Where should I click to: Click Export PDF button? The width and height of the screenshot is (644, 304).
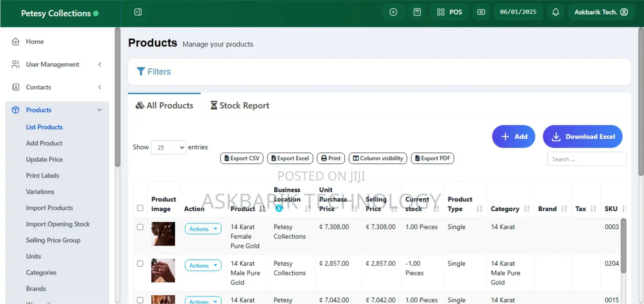[433, 158]
